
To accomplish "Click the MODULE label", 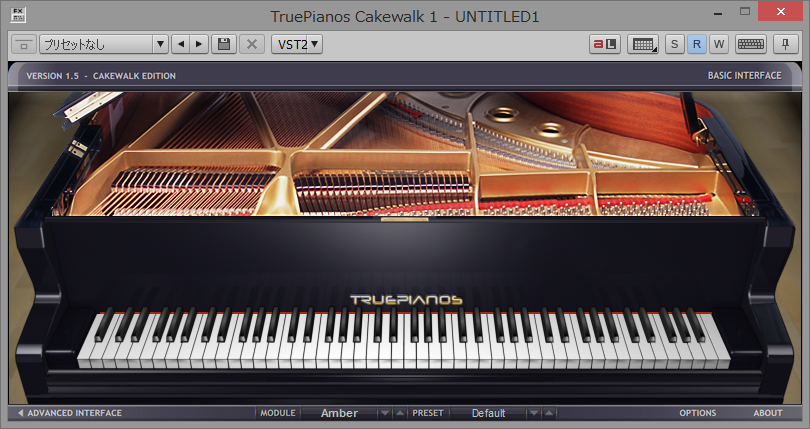I will coord(278,413).
